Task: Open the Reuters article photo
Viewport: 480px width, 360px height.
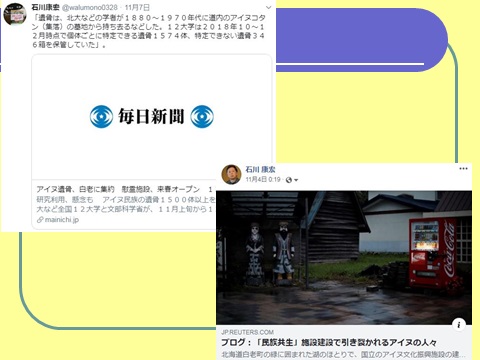Action: [344, 258]
